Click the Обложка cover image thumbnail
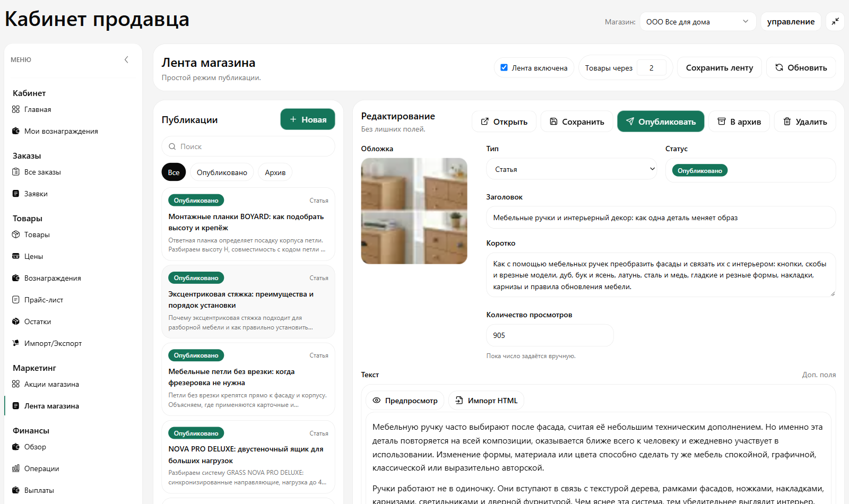The height and width of the screenshot is (504, 849). [414, 211]
